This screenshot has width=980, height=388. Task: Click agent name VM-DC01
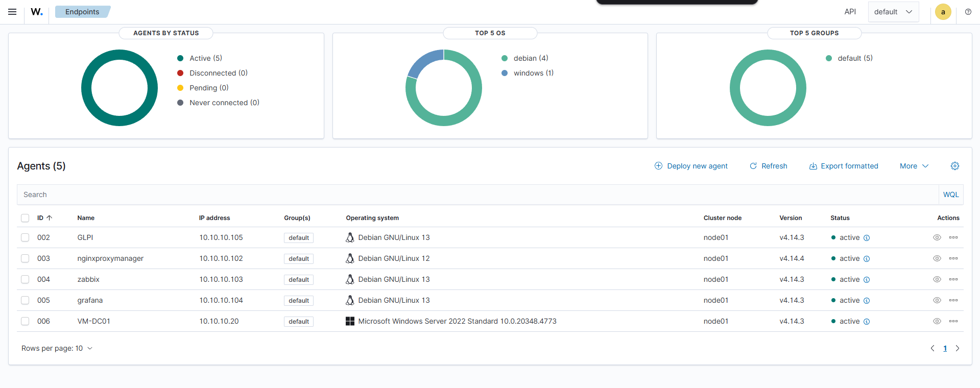[x=94, y=321]
